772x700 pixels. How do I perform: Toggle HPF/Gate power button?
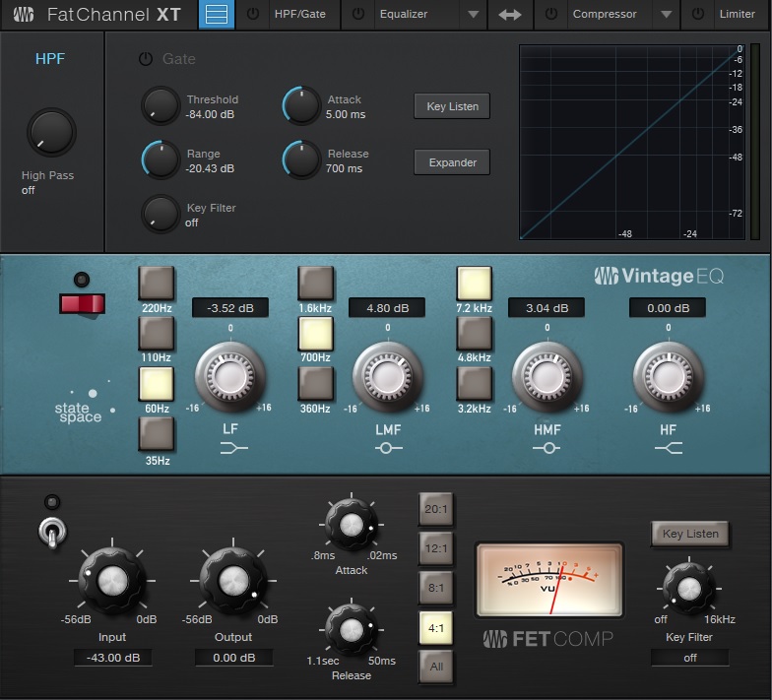[x=253, y=14]
